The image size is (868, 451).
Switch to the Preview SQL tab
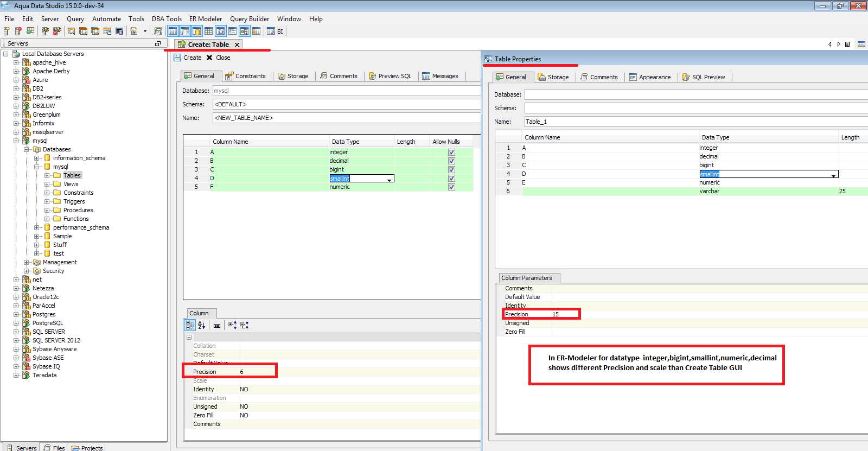(390, 76)
